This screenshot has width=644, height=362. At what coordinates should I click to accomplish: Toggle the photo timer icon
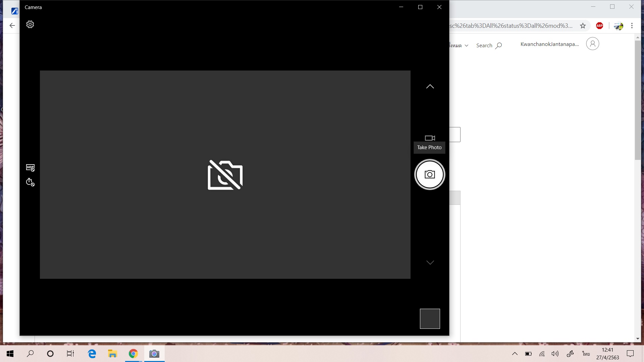point(30,182)
